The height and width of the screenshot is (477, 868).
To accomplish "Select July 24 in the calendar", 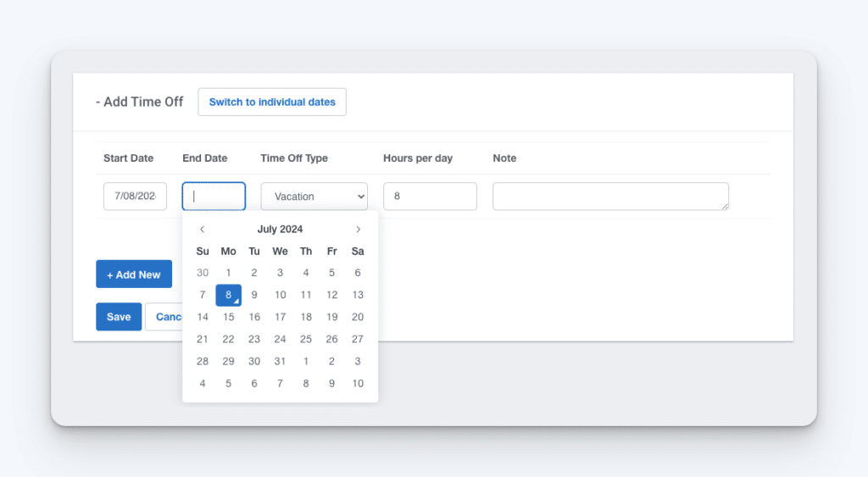I will (x=280, y=339).
